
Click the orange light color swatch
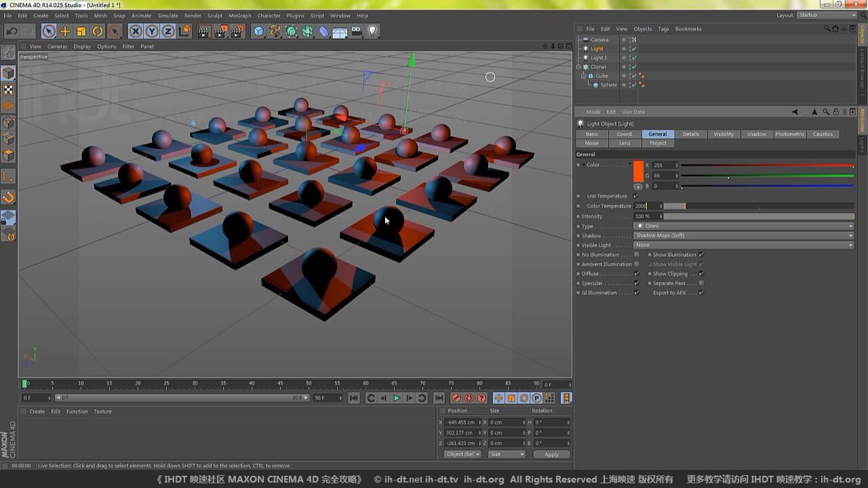coord(638,171)
